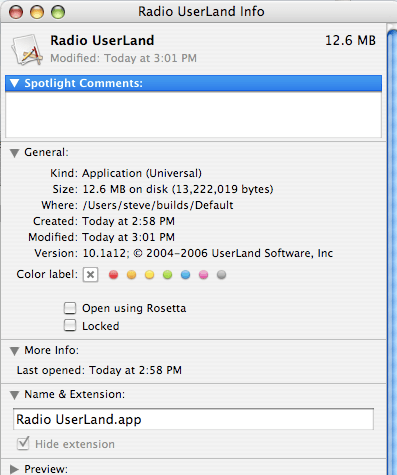Click the path /Users/steve/builds/Default
Viewport: 397px width, 475px height.
pos(158,205)
